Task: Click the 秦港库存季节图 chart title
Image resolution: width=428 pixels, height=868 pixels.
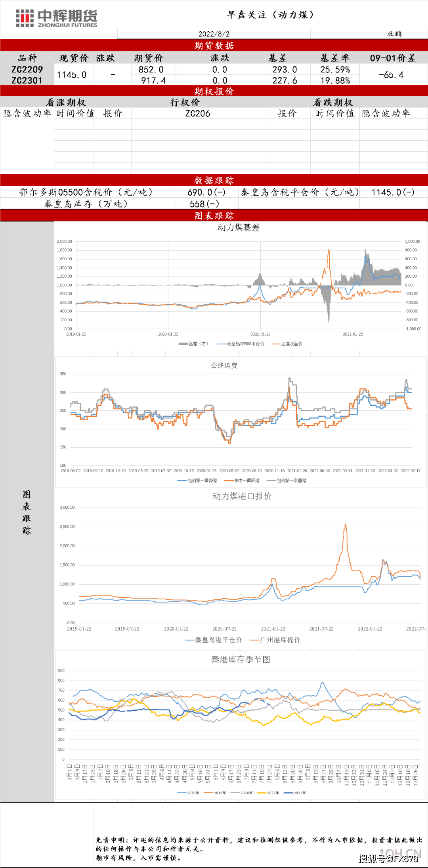Action: [241, 660]
